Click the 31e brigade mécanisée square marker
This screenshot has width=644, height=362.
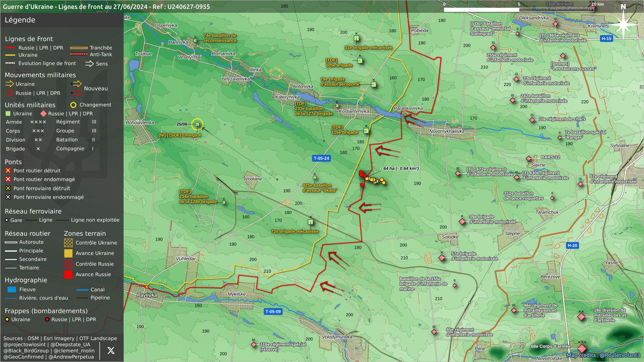(x=356, y=39)
